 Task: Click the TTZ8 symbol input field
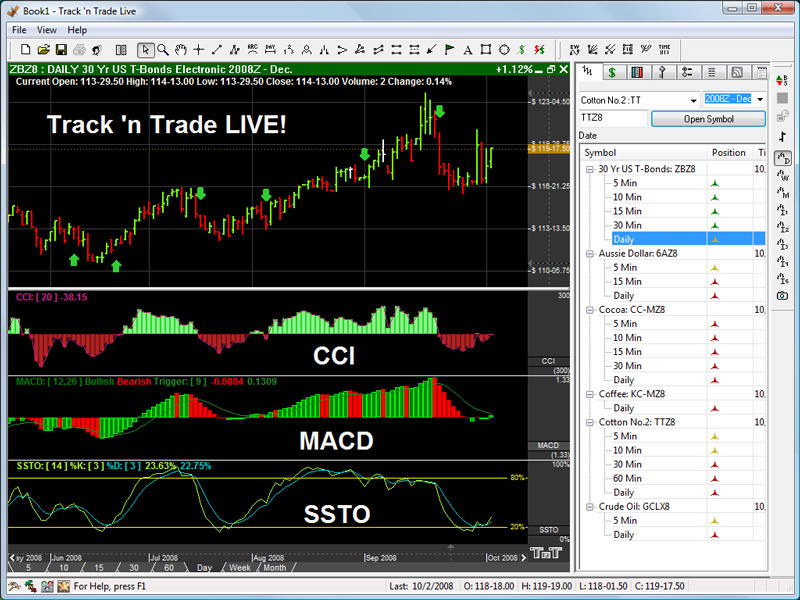point(613,118)
